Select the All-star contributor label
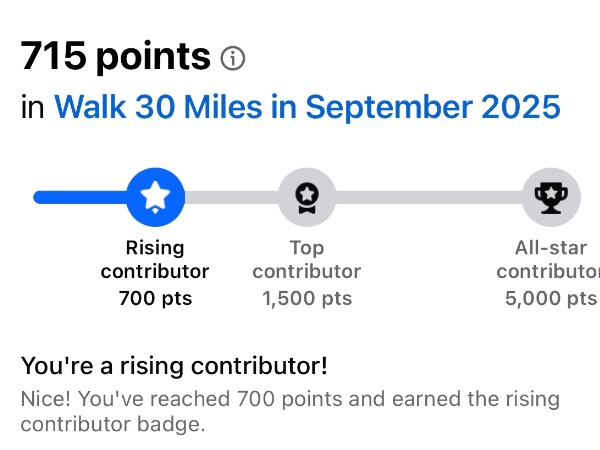600x450 pixels. pos(549,259)
